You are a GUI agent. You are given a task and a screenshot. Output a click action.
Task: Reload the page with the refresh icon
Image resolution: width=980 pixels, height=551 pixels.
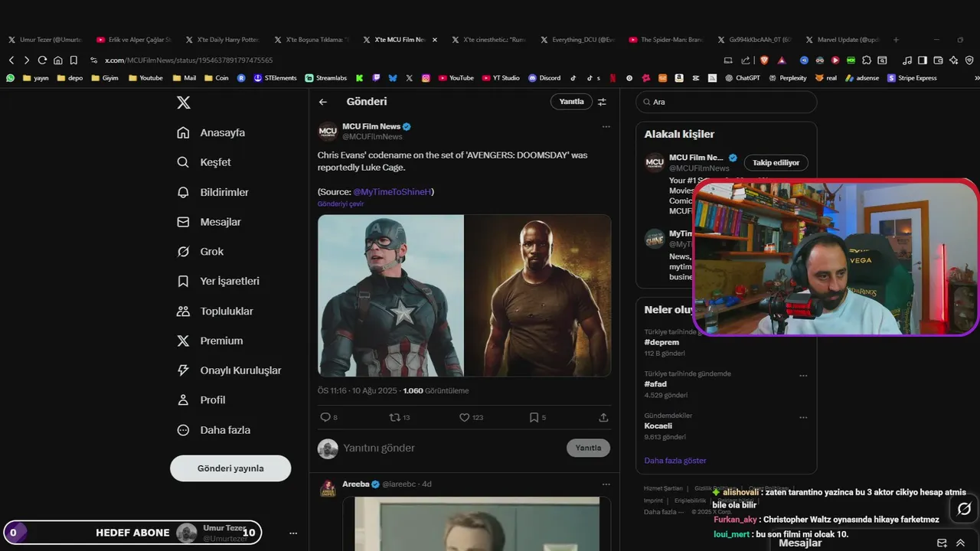pyautogui.click(x=42, y=60)
